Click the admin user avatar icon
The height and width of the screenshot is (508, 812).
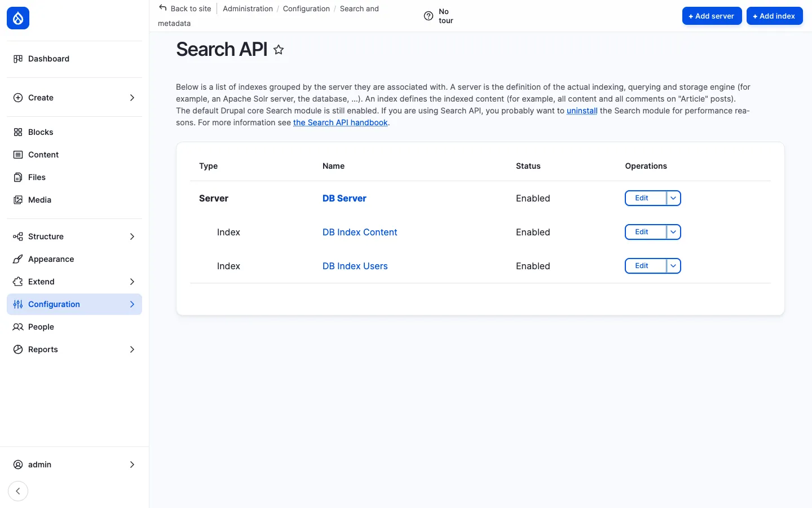18,465
